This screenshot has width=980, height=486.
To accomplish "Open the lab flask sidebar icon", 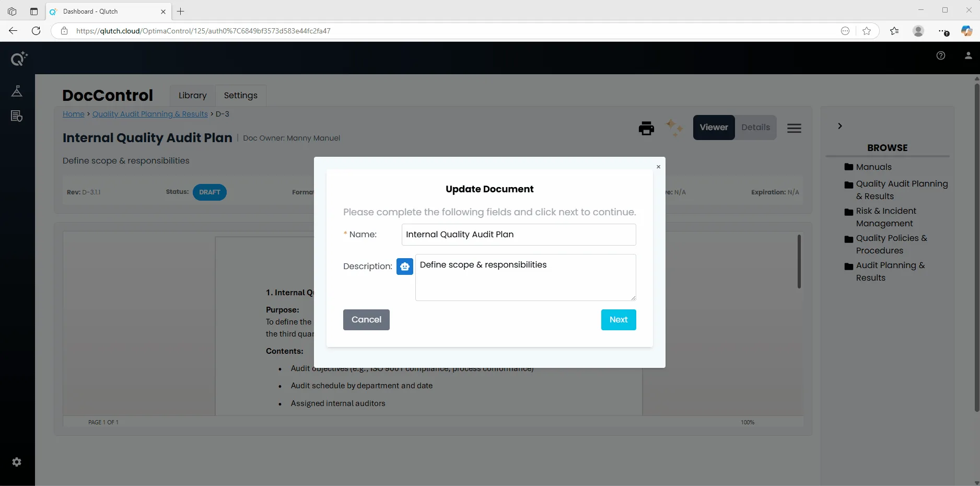I will tap(17, 91).
